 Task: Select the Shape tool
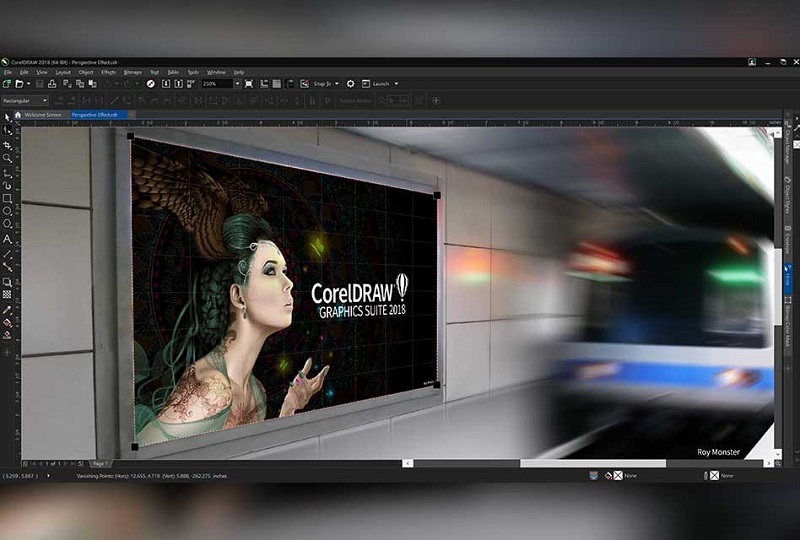pyautogui.click(x=7, y=132)
